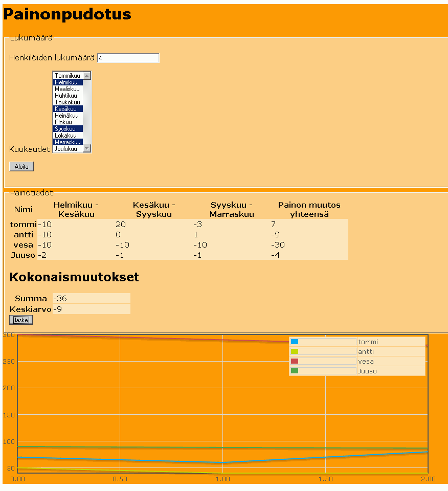Viewport: 448px width, 491px height.
Task: Select Joulukuu in the months list
Action: click(68, 149)
